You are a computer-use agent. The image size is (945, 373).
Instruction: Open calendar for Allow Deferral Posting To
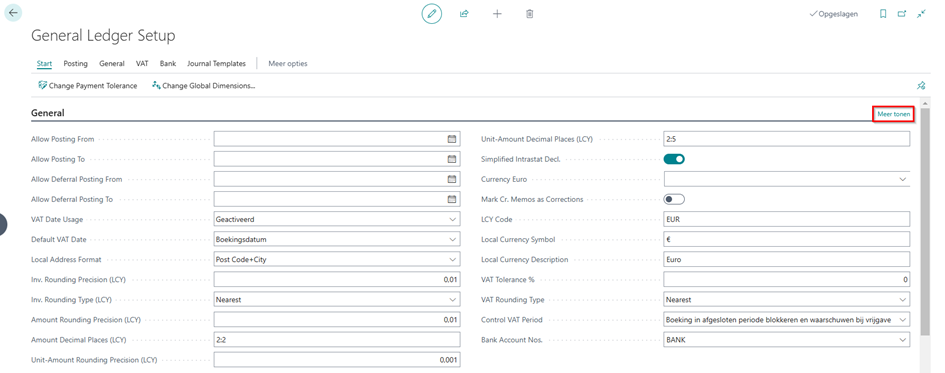[x=451, y=199]
